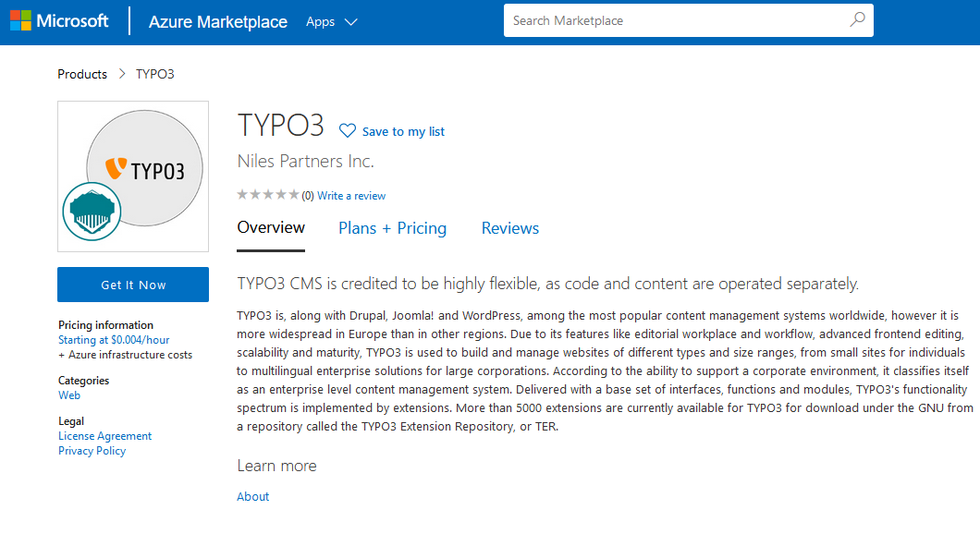Click the star rating row
The width and height of the screenshot is (980, 534).
click(x=268, y=195)
